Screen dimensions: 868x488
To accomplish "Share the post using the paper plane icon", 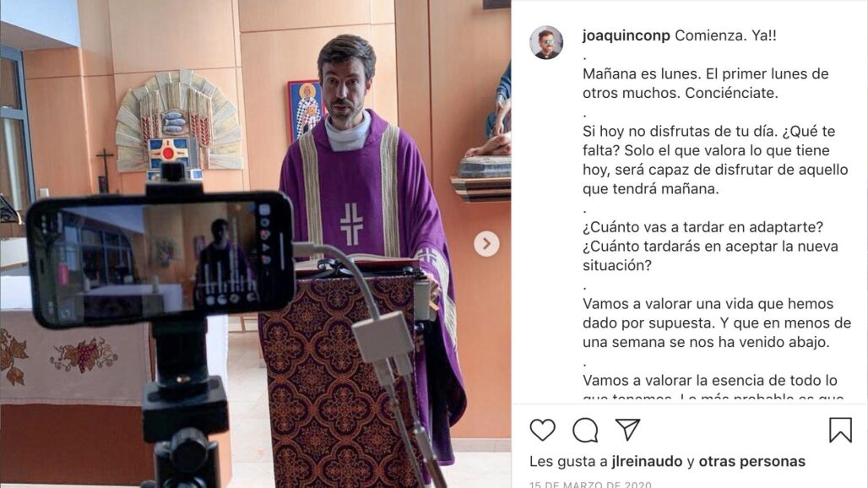I will pyautogui.click(x=627, y=430).
